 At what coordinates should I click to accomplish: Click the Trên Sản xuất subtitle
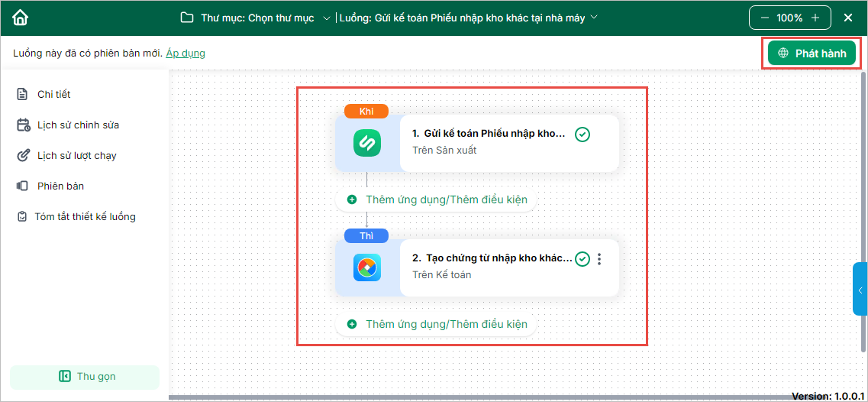(444, 150)
